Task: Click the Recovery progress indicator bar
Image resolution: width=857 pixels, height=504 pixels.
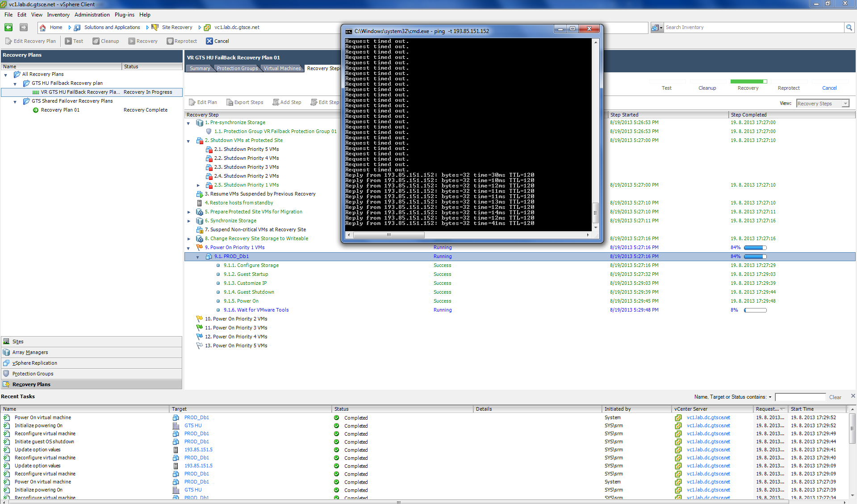Action: click(748, 82)
